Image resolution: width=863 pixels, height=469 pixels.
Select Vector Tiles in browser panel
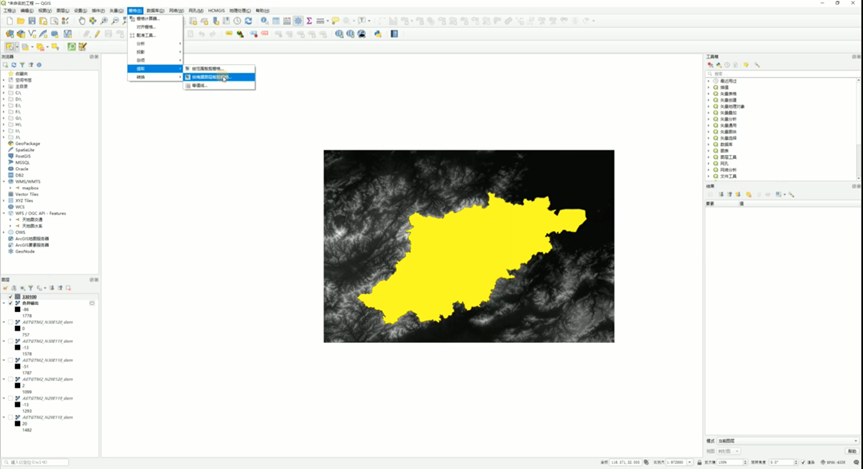pyautogui.click(x=27, y=194)
